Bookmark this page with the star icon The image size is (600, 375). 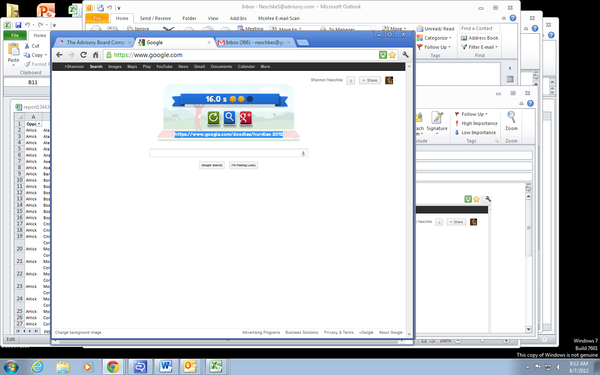click(392, 55)
